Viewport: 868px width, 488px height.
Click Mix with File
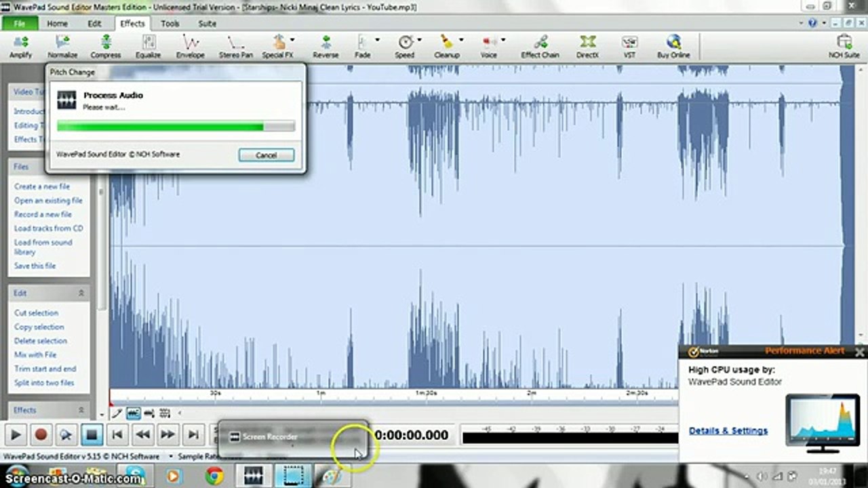click(35, 354)
